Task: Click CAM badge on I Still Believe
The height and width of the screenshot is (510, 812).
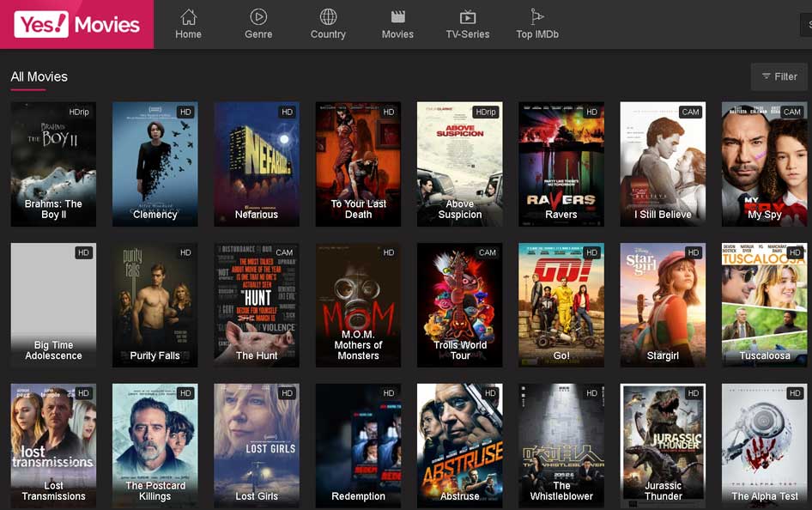Action: 690,112
